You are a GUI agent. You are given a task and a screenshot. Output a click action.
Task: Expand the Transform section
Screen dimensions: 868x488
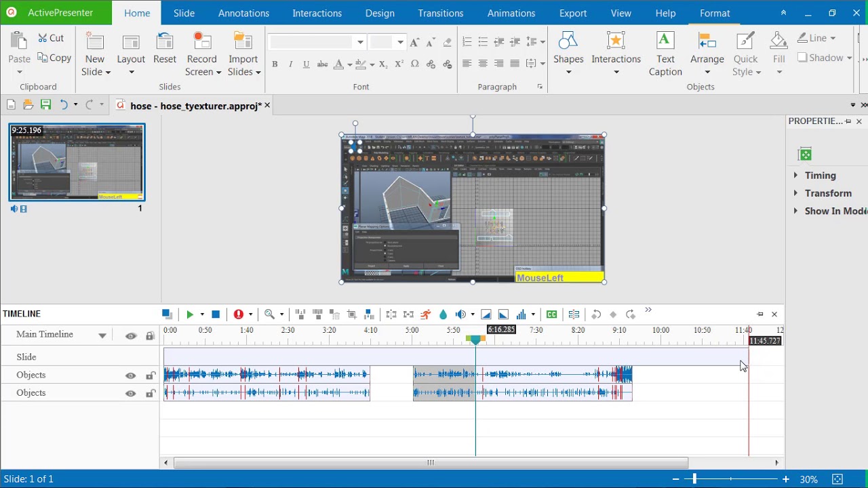coord(796,193)
